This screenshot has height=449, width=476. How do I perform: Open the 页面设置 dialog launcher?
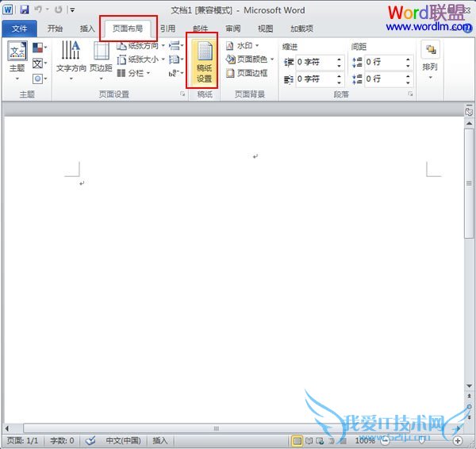point(182,94)
